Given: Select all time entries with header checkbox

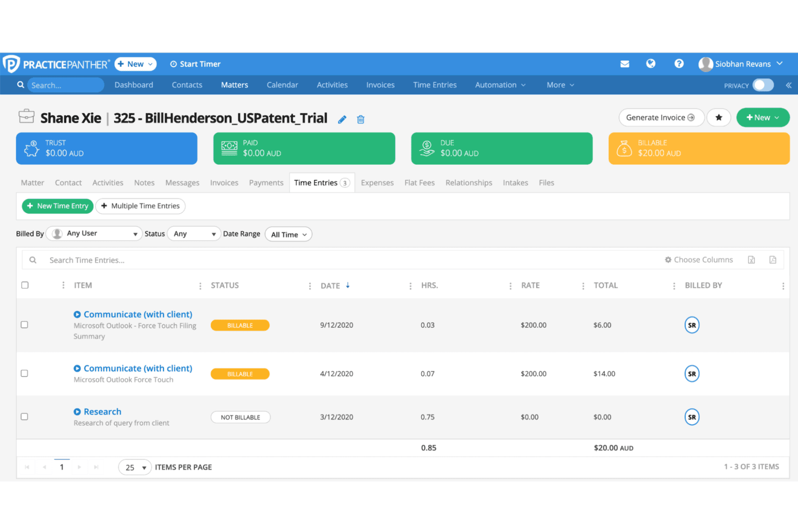Looking at the screenshot, I should (x=25, y=285).
